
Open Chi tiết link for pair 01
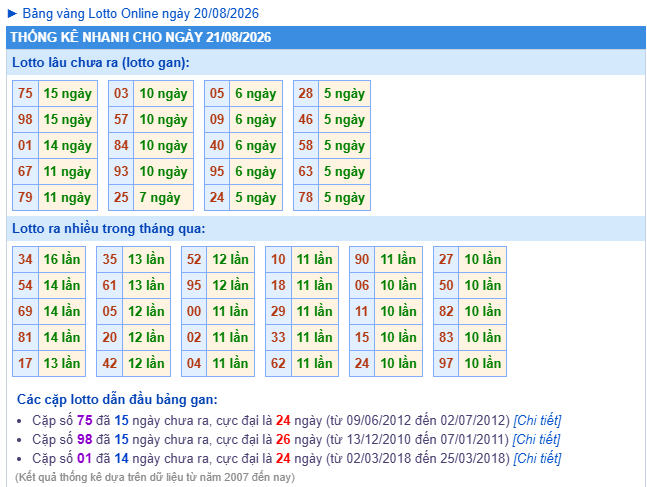[537, 458]
